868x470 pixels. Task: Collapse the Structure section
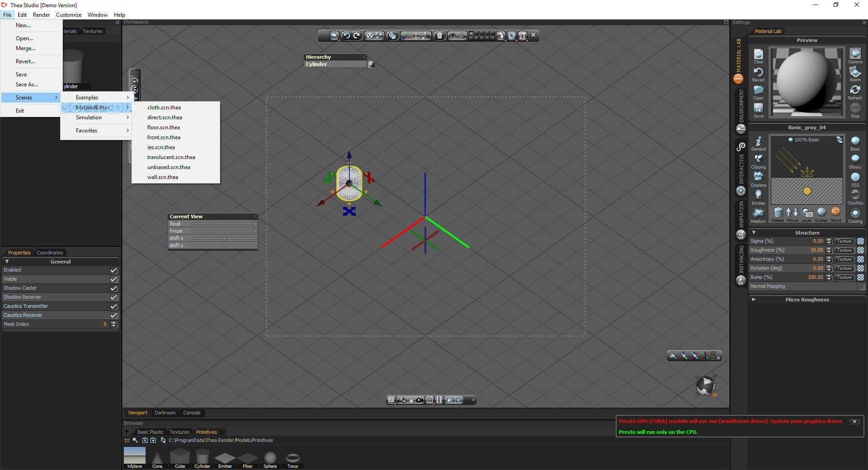(x=754, y=233)
